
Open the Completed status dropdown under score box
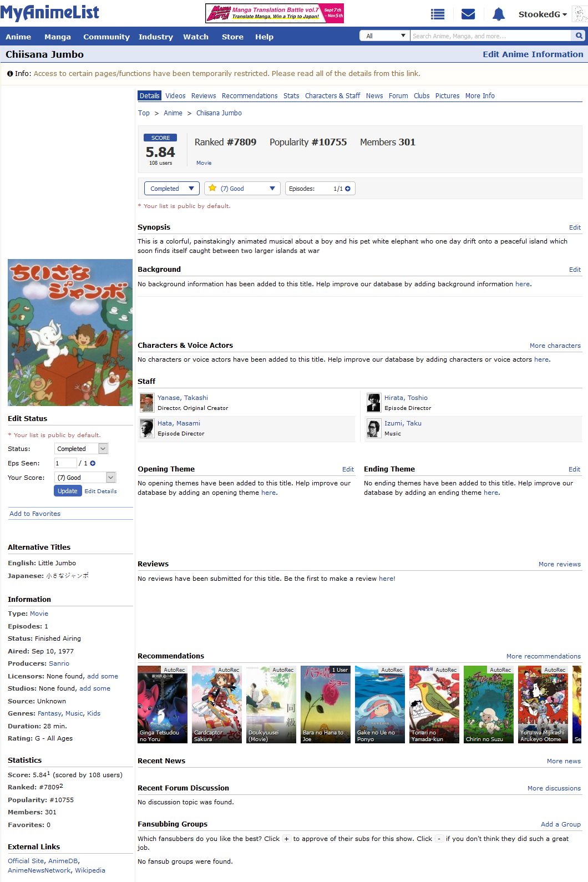(172, 189)
